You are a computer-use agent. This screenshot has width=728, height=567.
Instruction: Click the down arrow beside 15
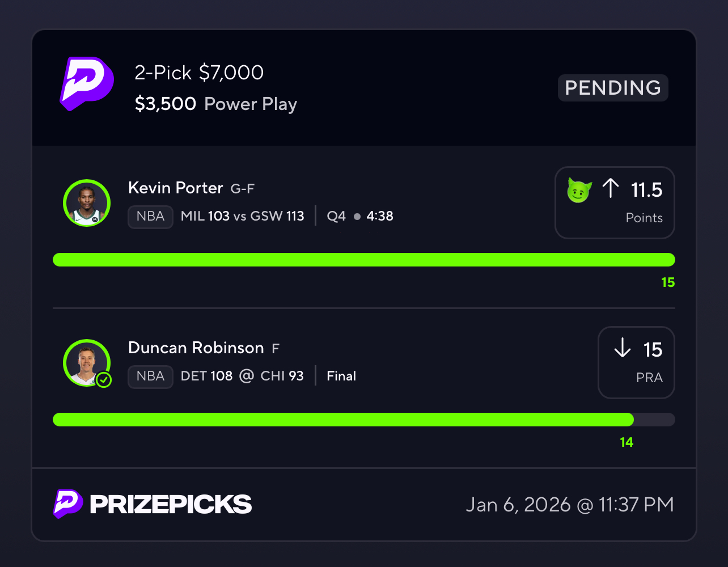pos(622,349)
